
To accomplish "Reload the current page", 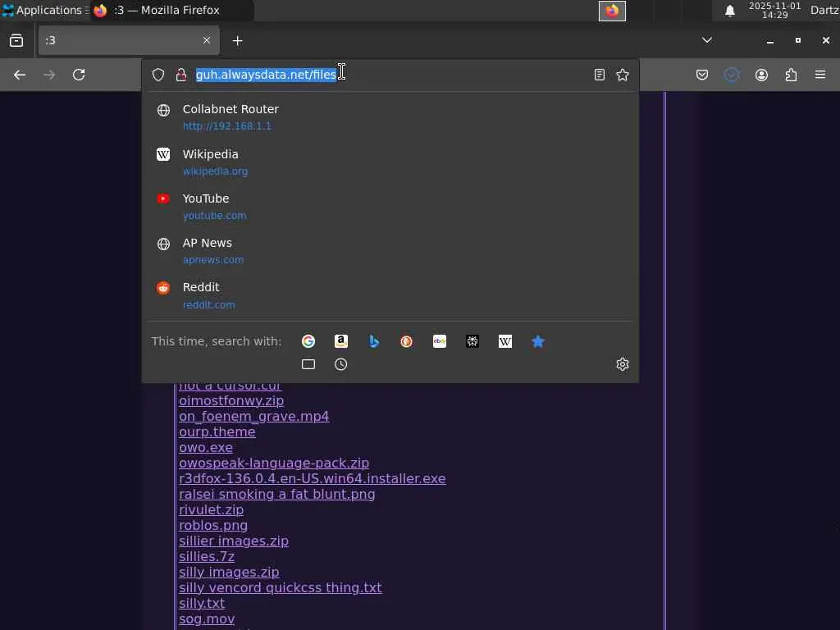I will (x=79, y=75).
